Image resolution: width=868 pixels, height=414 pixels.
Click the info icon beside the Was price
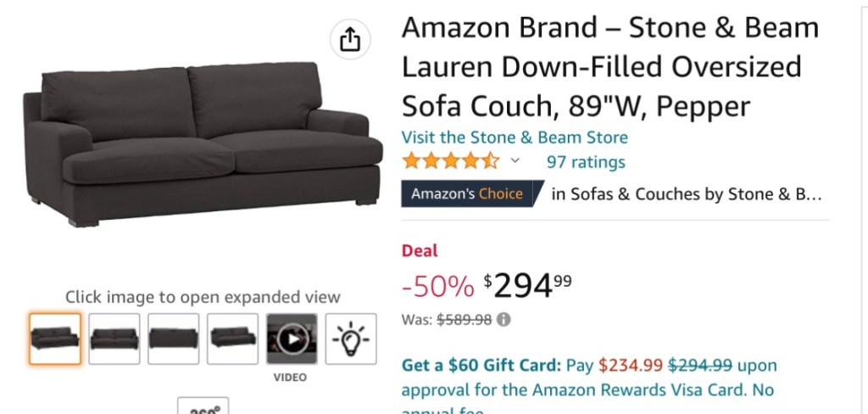click(x=504, y=320)
